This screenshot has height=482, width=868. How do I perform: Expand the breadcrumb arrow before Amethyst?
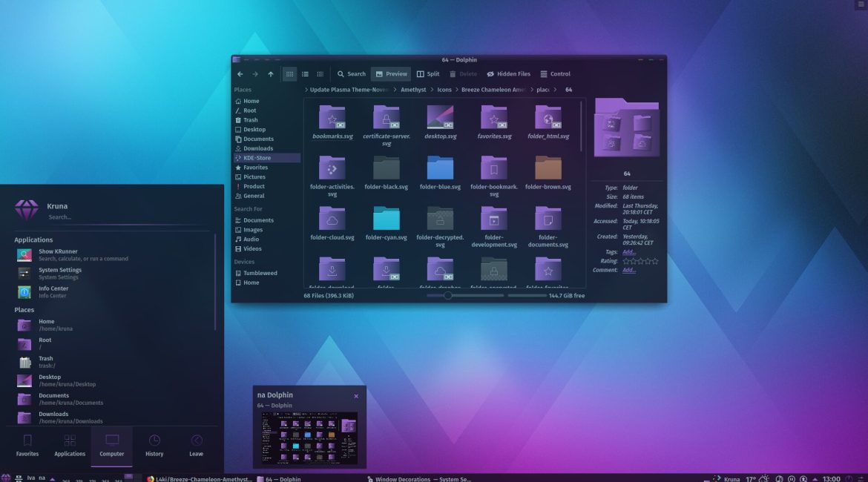[x=394, y=90]
